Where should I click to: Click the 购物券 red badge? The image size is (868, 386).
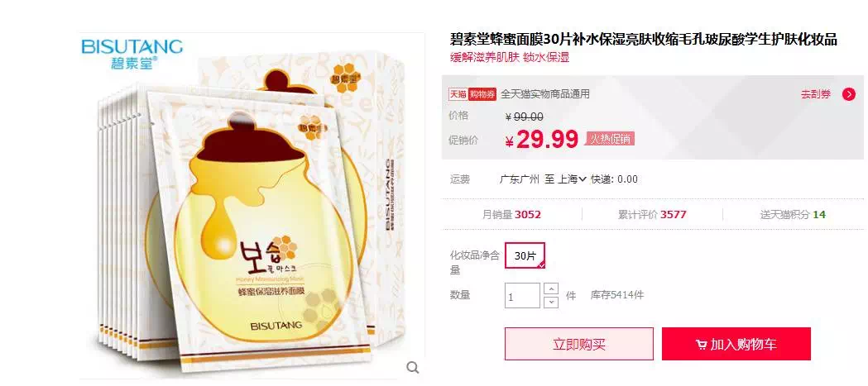pyautogui.click(x=482, y=94)
